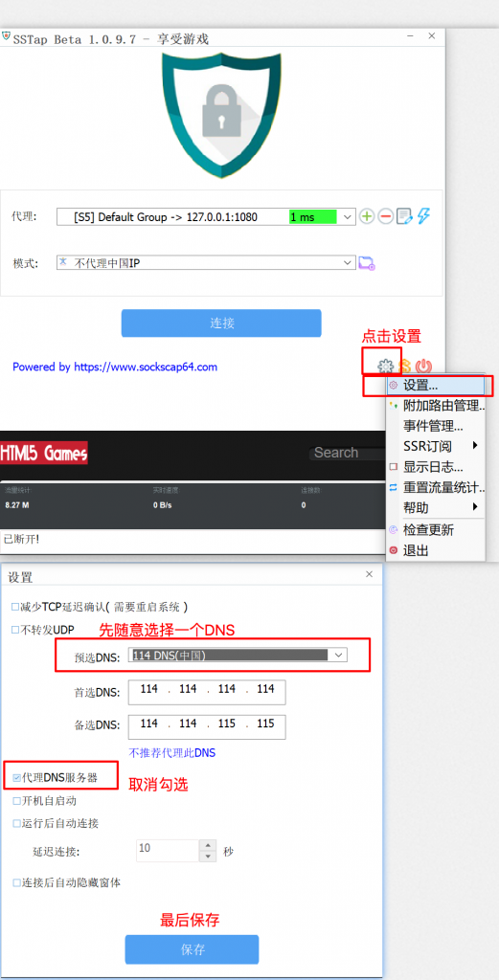Image resolution: width=499 pixels, height=980 pixels.
Task: Click the green 1 ms latency badge
Action: tap(312, 217)
